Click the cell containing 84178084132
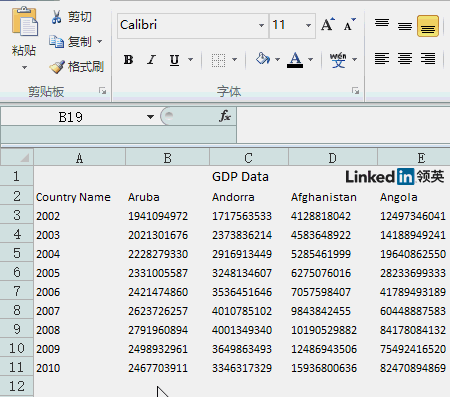 413,330
